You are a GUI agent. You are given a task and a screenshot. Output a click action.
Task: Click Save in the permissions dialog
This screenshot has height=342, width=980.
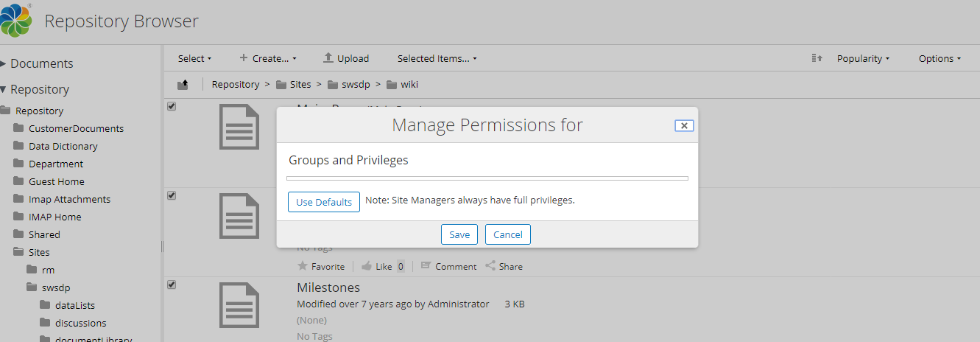(x=459, y=234)
